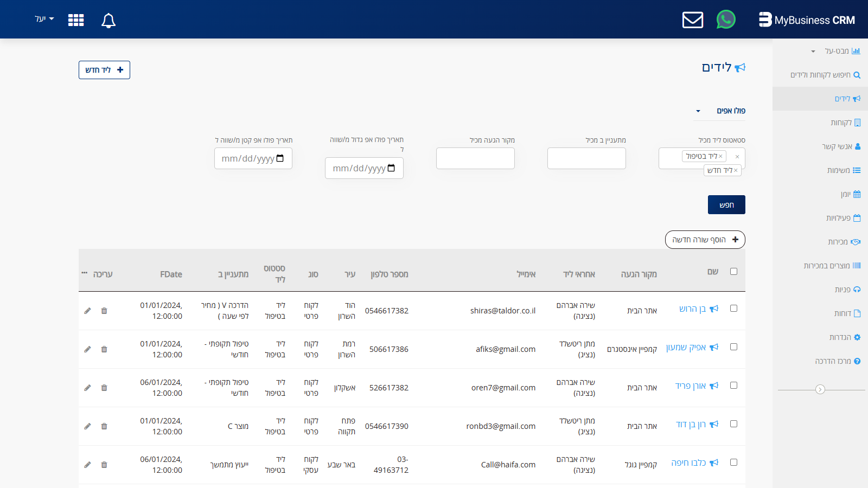Check the checkbox next to אפיק שמעון
The image size is (868, 488).
[x=734, y=347]
